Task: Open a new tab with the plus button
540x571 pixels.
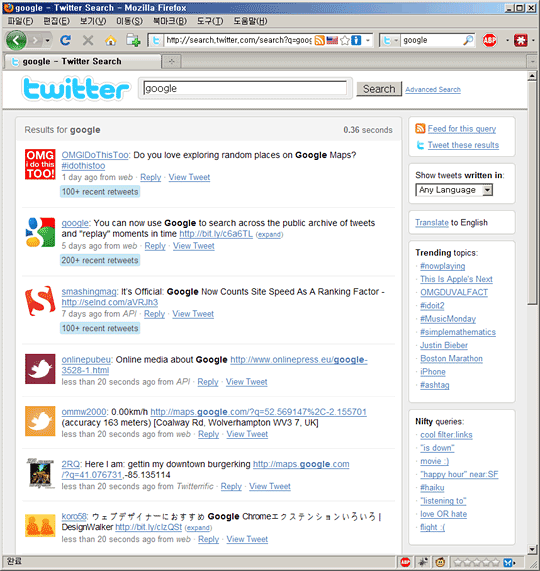Action: pyautogui.click(x=172, y=62)
